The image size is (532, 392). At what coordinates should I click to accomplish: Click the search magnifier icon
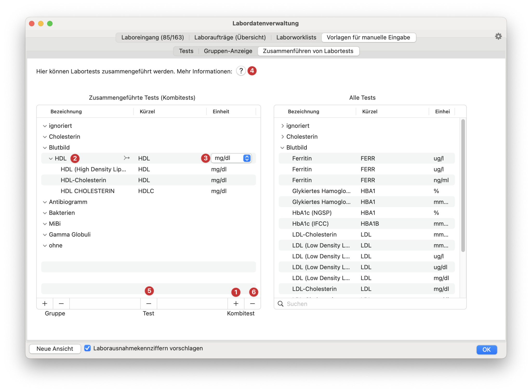[x=281, y=304]
